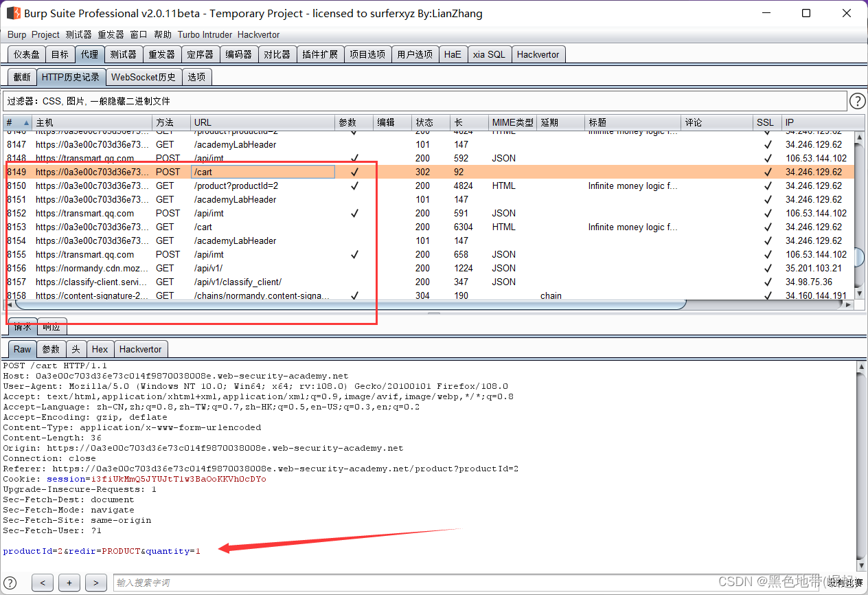Select history row 8153 GET /cart
The height and width of the screenshot is (595, 868).
(x=429, y=227)
